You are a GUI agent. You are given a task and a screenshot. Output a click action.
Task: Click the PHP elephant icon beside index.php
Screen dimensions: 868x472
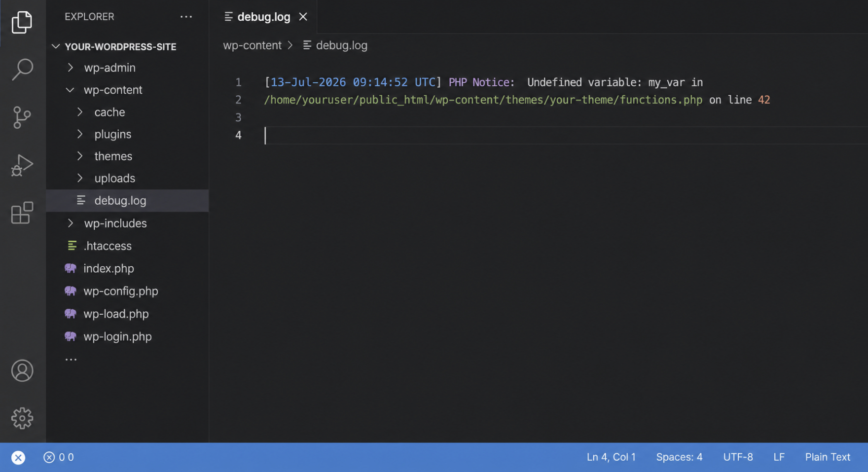[x=71, y=268]
